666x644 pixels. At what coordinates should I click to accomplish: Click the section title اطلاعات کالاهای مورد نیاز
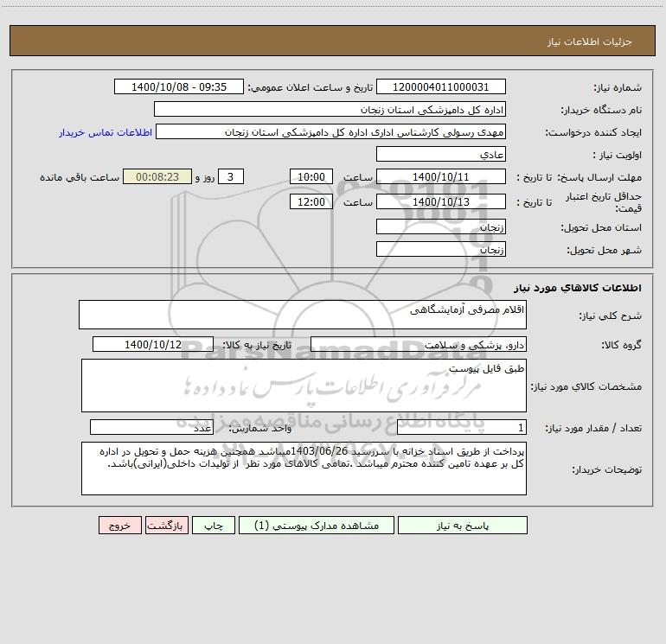coord(578,288)
